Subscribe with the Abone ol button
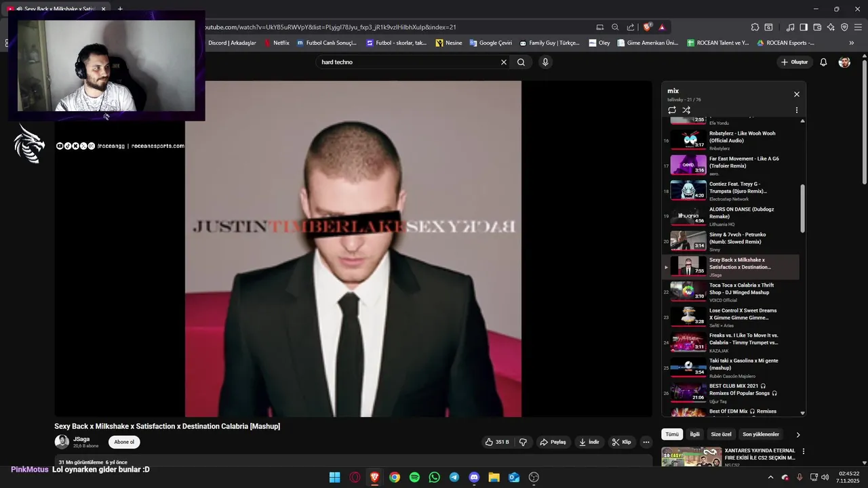The width and height of the screenshot is (868, 488). point(124,442)
